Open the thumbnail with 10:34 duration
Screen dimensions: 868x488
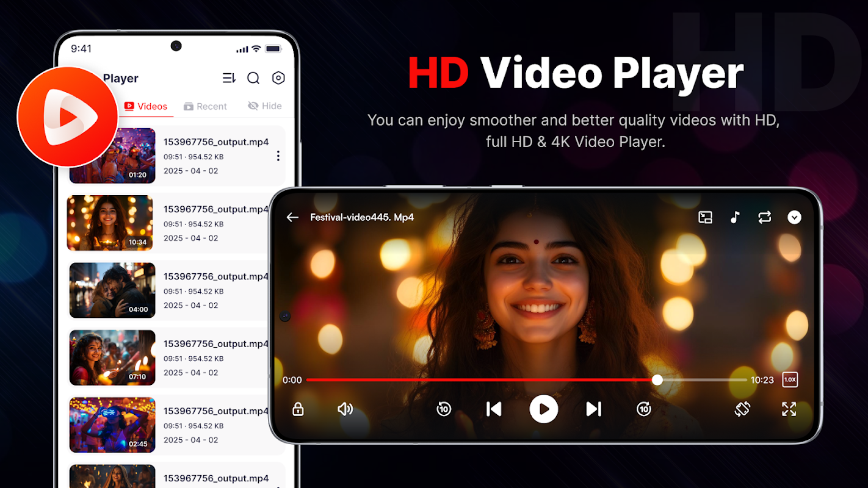coord(110,223)
